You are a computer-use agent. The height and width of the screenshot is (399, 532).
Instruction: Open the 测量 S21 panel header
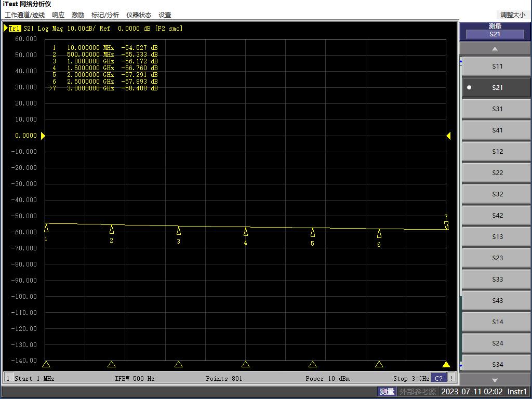pos(495,31)
